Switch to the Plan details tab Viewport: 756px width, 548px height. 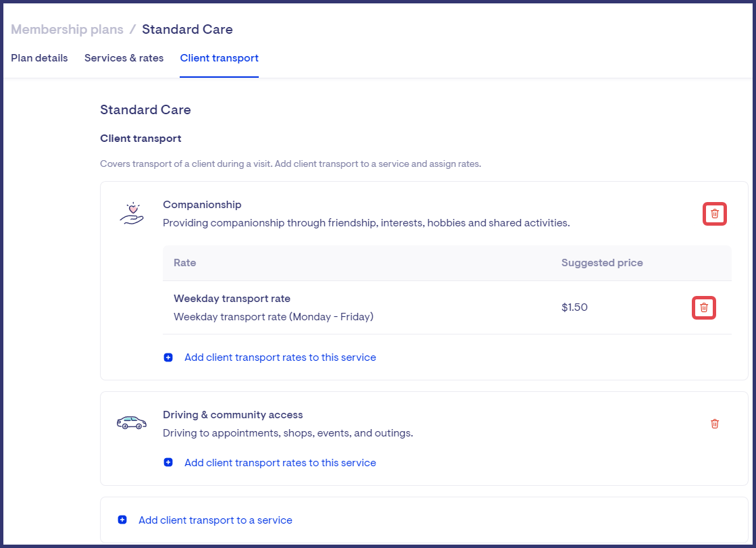pyautogui.click(x=39, y=58)
